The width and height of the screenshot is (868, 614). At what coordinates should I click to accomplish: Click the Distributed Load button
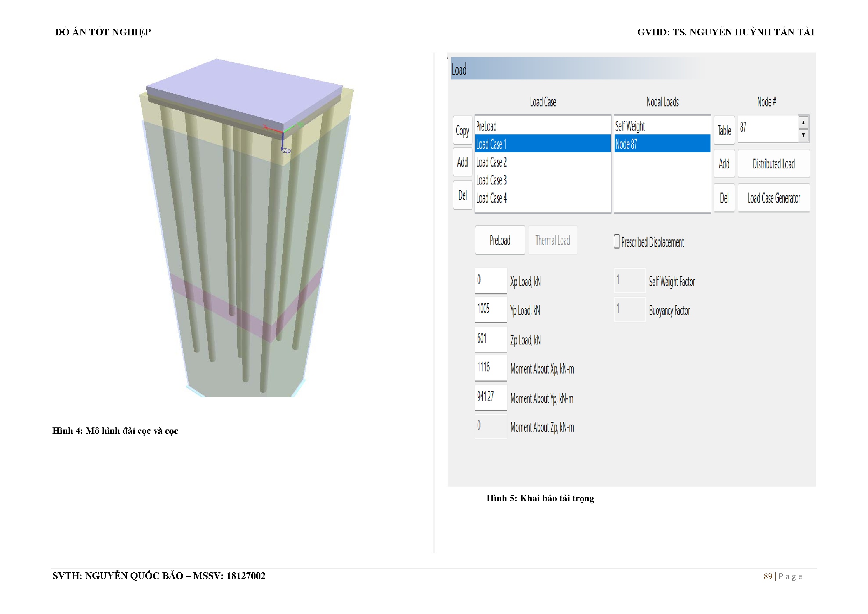coord(773,164)
